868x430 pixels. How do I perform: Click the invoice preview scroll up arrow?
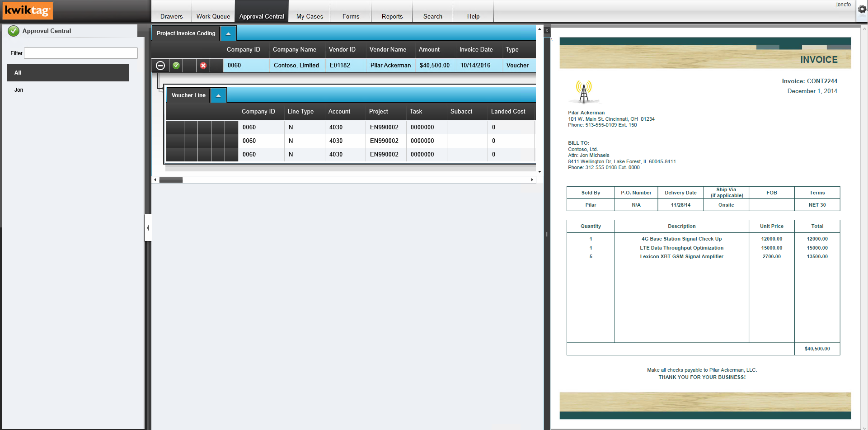pos(864,29)
